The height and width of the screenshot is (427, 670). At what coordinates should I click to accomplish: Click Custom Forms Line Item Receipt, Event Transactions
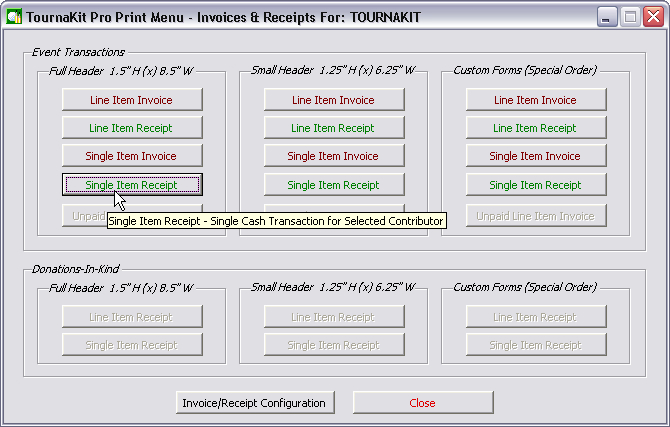(x=536, y=128)
